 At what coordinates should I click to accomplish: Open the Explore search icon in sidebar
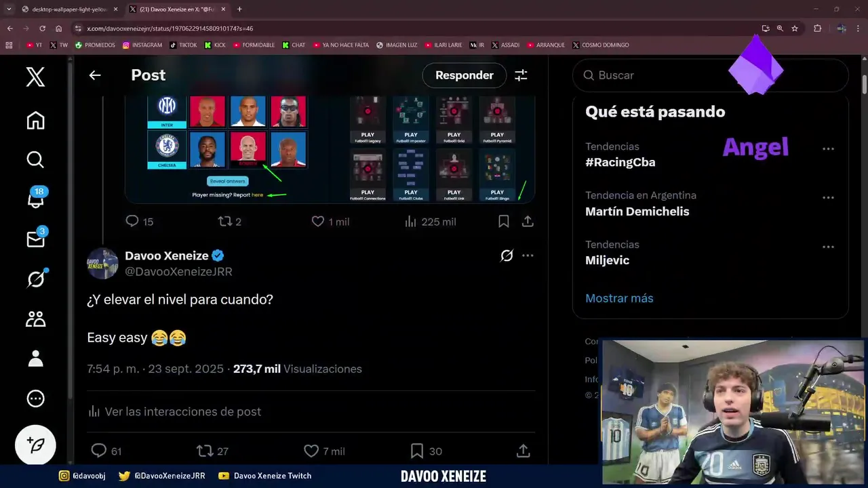tap(35, 159)
